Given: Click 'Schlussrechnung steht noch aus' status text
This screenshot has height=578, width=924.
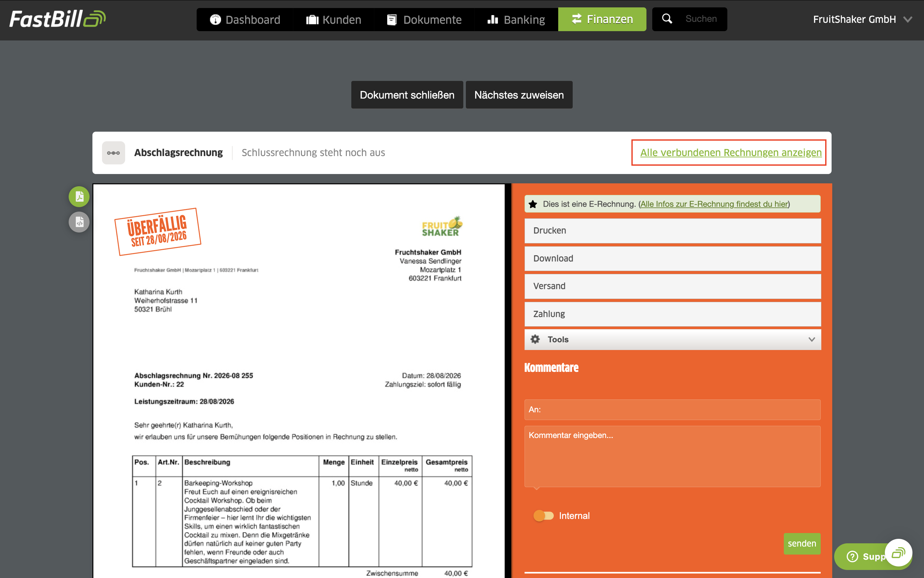Looking at the screenshot, I should [313, 153].
